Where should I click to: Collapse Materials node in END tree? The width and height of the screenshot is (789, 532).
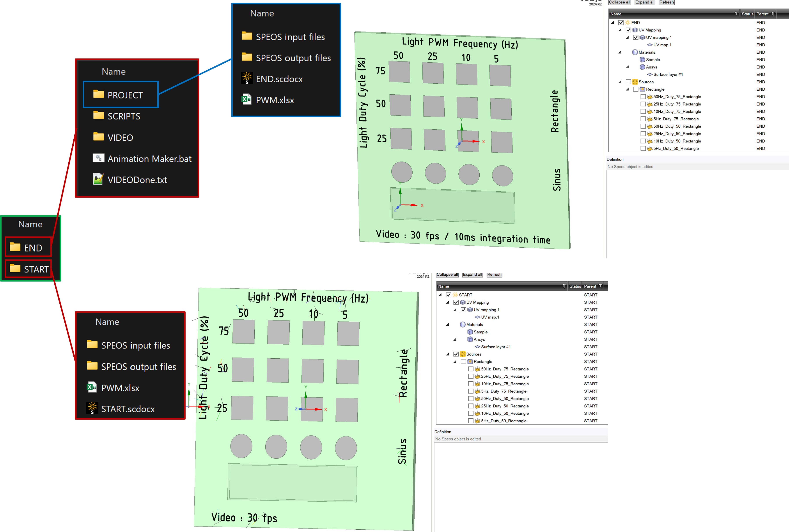click(620, 52)
